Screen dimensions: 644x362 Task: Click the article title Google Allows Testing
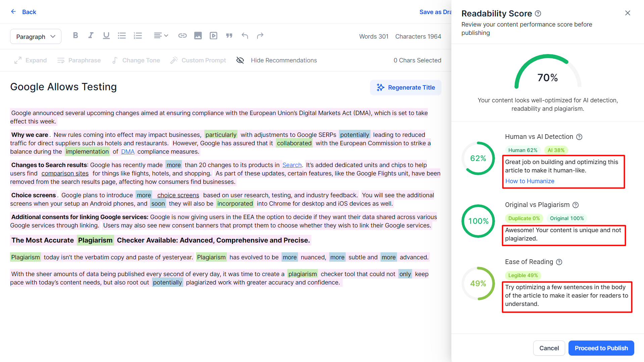pyautogui.click(x=63, y=87)
